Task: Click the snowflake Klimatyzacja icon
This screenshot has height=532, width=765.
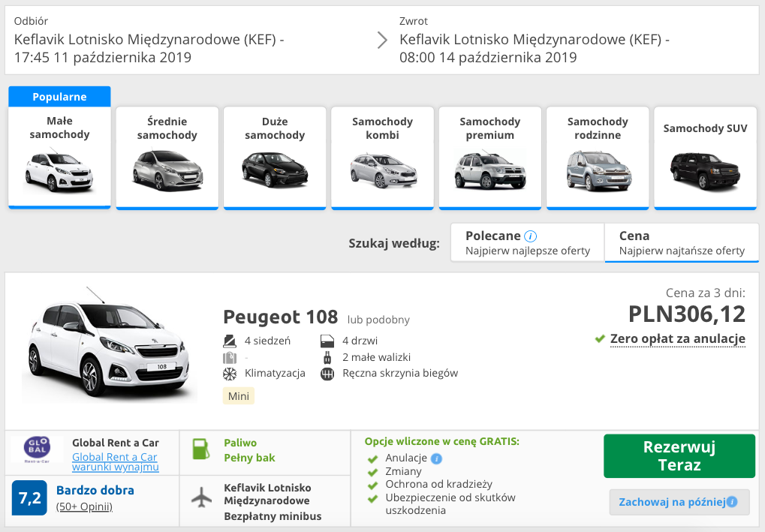Action: (x=230, y=374)
